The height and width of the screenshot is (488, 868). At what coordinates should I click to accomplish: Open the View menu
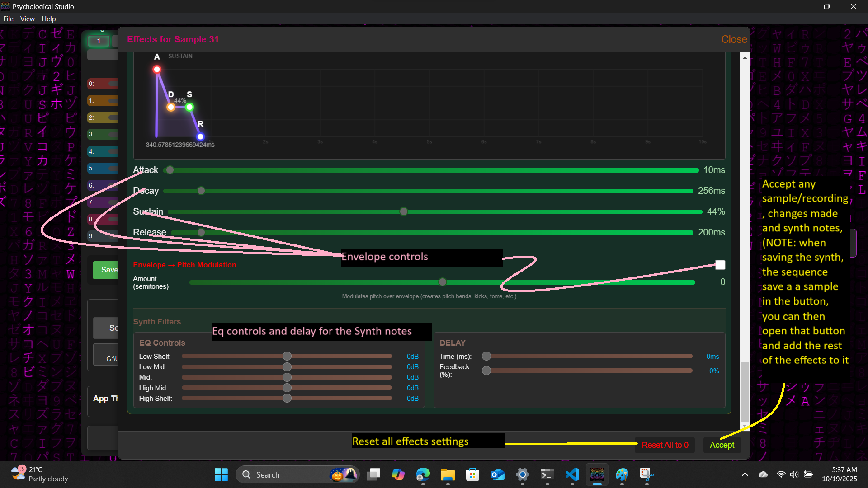[27, 19]
